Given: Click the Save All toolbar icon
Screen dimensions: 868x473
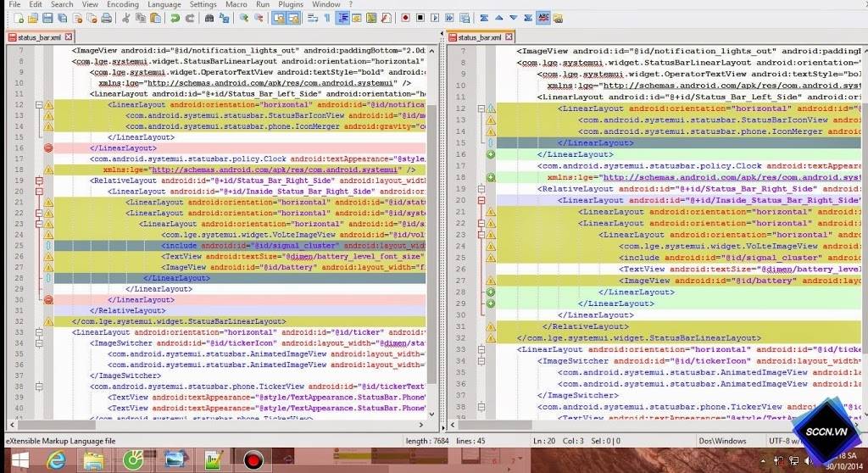Looking at the screenshot, I should tap(63, 19).
